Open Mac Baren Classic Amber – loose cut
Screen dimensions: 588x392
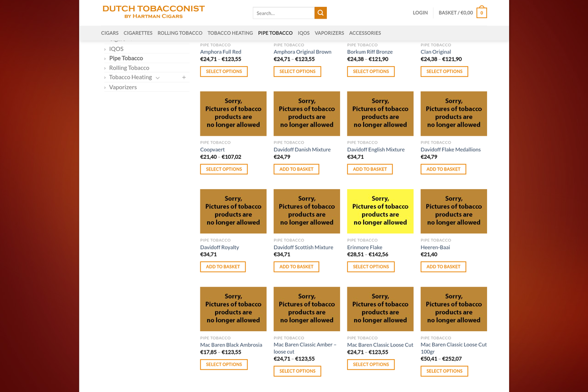305,348
